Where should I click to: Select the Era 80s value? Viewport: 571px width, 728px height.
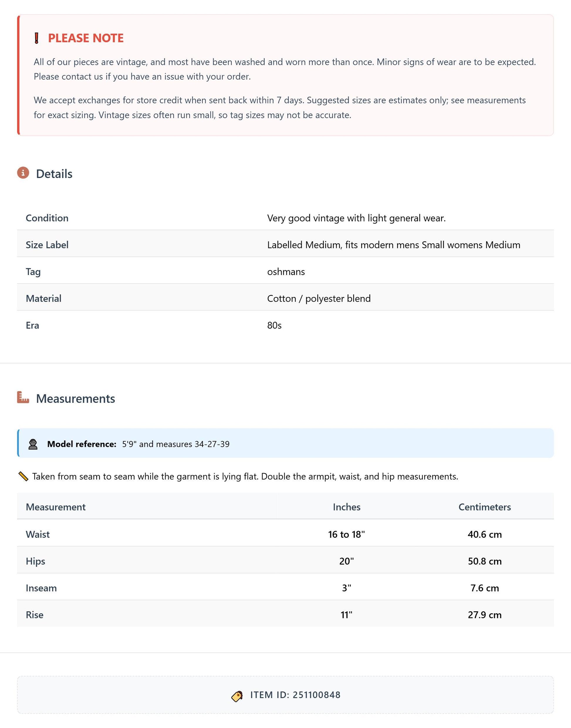[274, 325]
